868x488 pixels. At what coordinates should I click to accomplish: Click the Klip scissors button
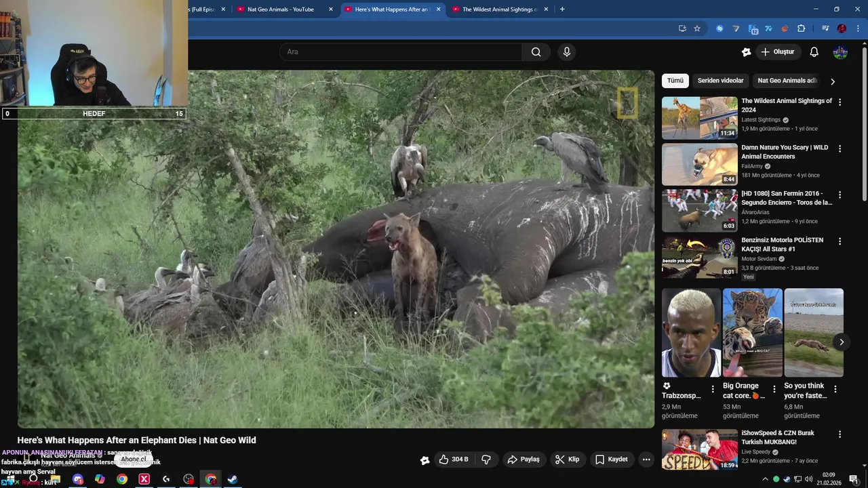point(567,460)
